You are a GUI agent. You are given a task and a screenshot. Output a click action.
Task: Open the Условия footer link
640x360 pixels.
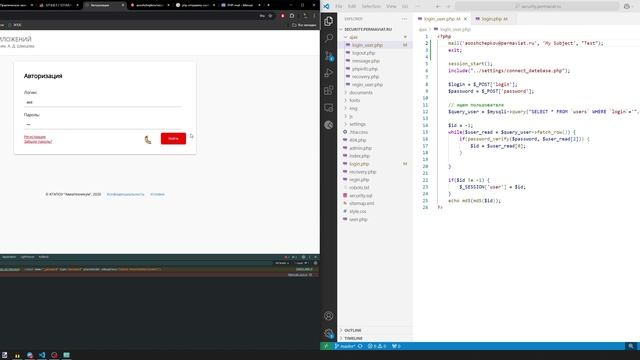(x=157, y=194)
